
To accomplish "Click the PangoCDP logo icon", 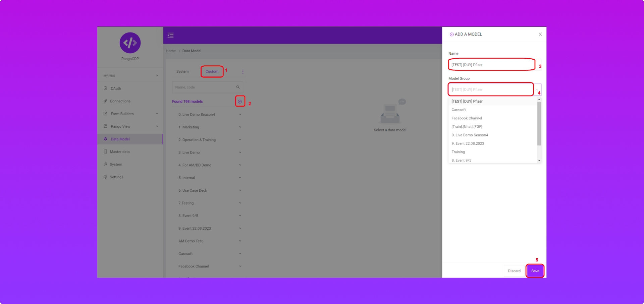I will coord(130,43).
